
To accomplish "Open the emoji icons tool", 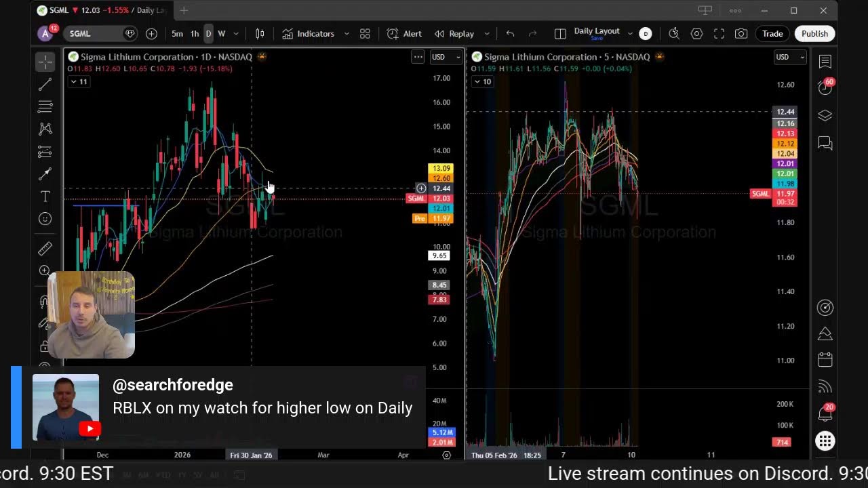I will pyautogui.click(x=45, y=218).
